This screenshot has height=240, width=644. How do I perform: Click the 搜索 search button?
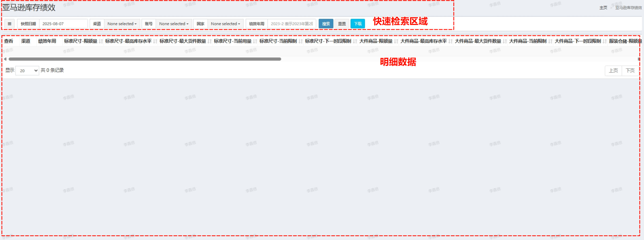coord(326,24)
